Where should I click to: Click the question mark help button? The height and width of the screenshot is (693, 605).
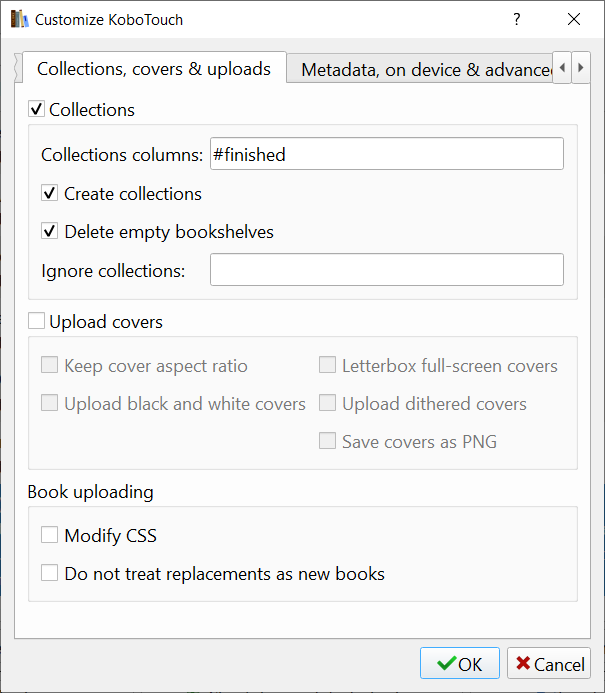tap(517, 19)
